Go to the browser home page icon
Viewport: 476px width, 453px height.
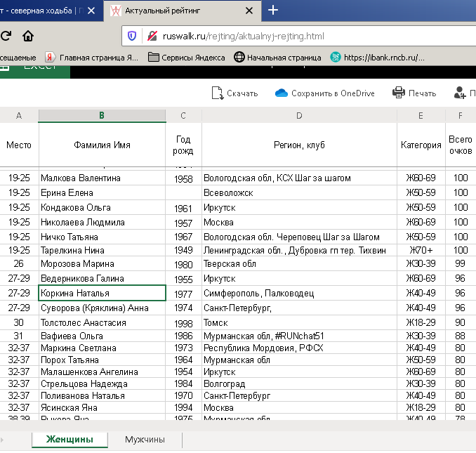(x=28, y=36)
